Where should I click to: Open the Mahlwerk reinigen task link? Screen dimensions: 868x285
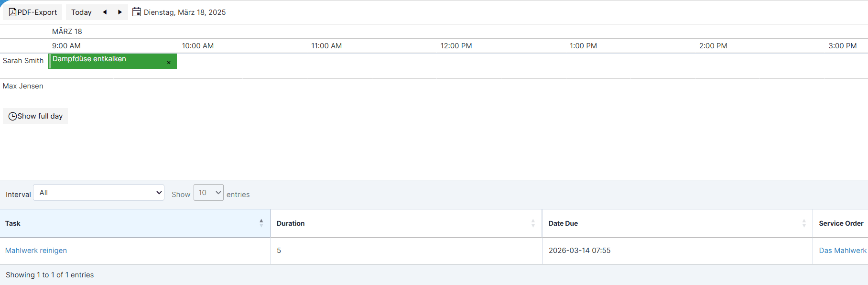pyautogui.click(x=36, y=251)
